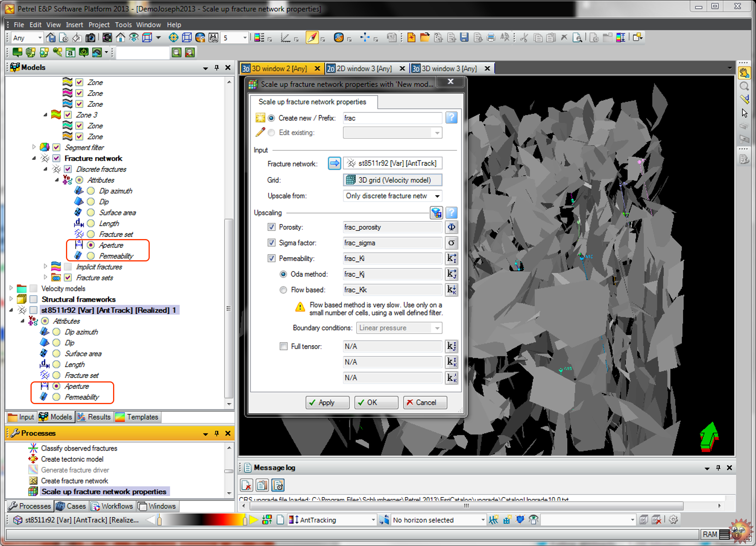
Task: Open the Tools menu
Action: (123, 25)
